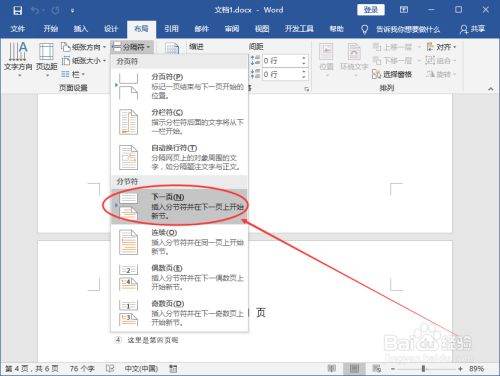Open the 文件 tab

click(18, 29)
